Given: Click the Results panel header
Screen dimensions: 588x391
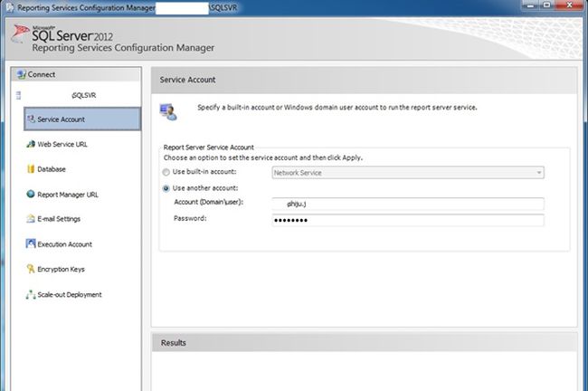Looking at the screenshot, I should pos(365,342).
